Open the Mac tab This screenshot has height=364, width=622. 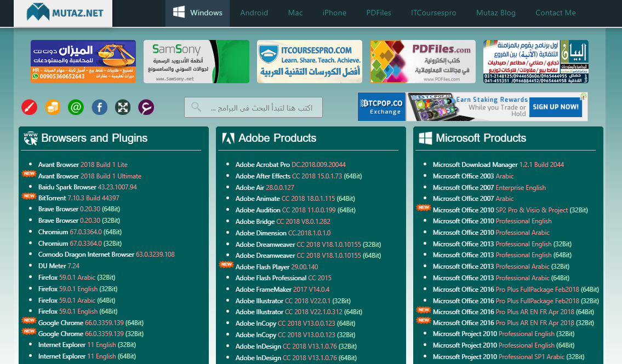(x=295, y=13)
